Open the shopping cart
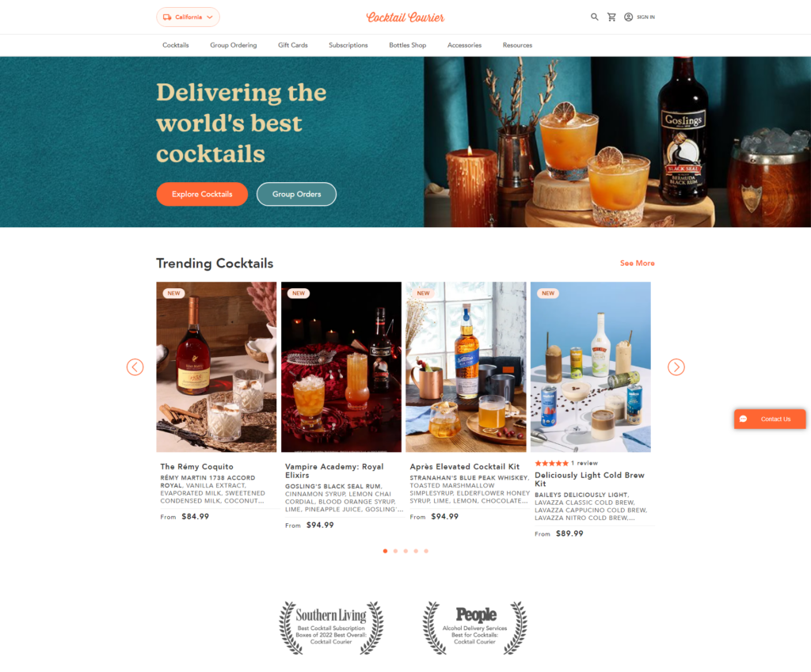Viewport: 811px width, 672px height. pos(611,17)
